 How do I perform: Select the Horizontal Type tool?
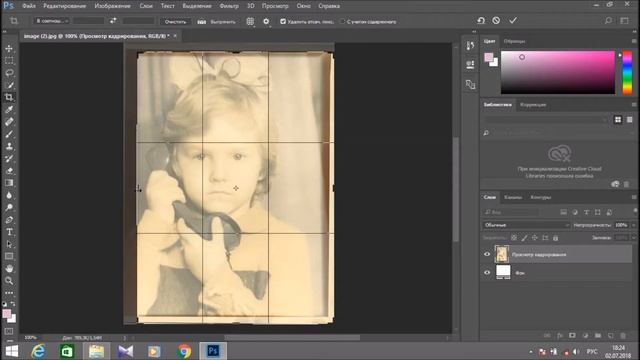(x=9, y=232)
